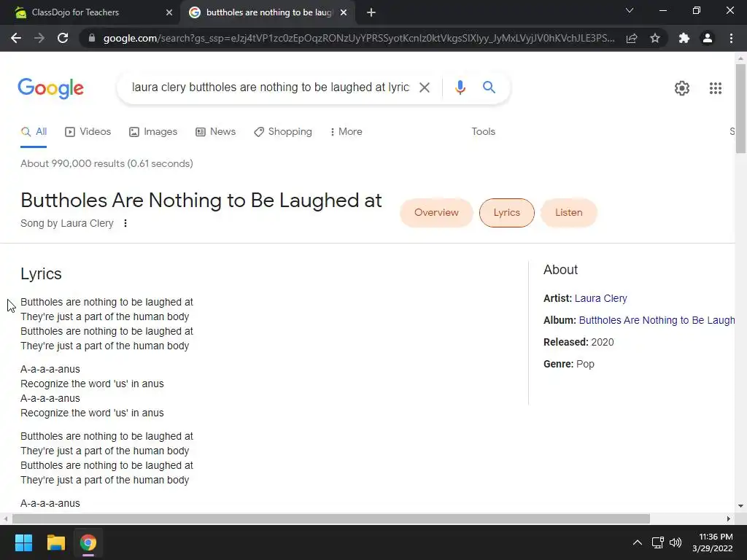
Task: Bookmark this page with the star
Action: pos(655,38)
